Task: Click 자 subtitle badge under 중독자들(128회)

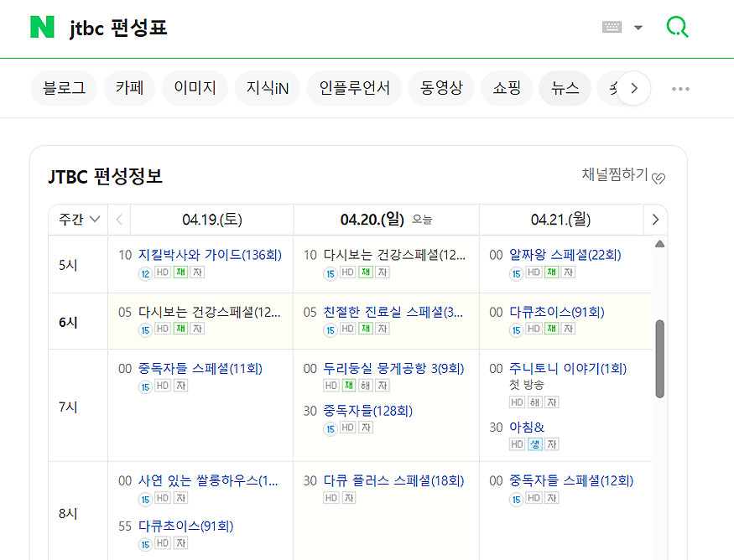Action: [x=366, y=428]
